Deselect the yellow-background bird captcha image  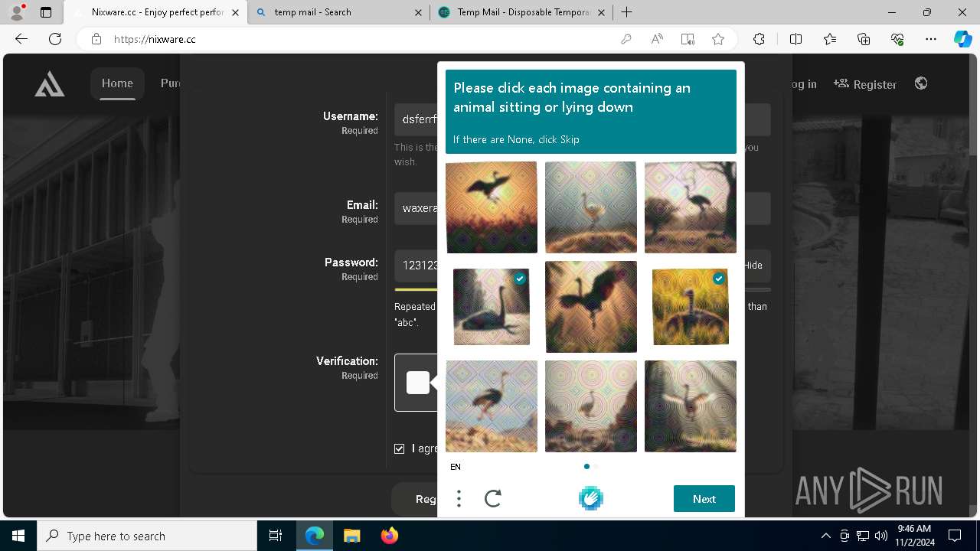click(691, 307)
